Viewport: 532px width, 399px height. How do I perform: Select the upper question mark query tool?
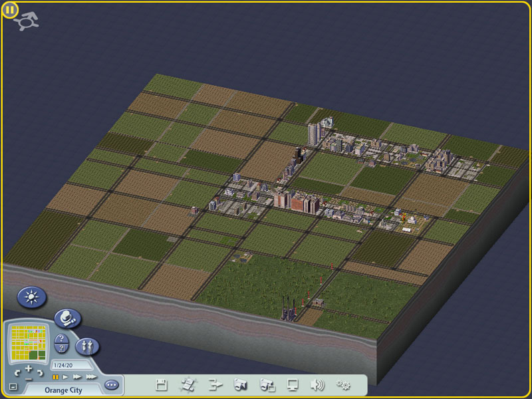click(61, 339)
